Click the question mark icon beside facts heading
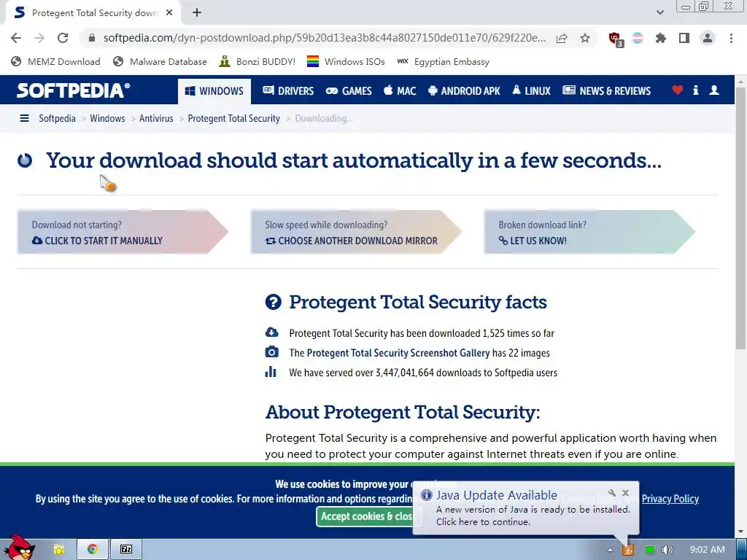The height and width of the screenshot is (560, 747). click(274, 302)
